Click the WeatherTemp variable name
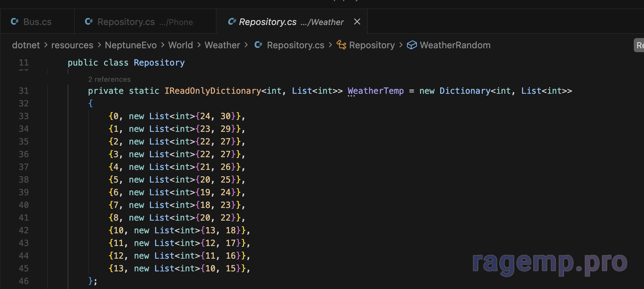Screen dimensions: 644x289 point(375,91)
